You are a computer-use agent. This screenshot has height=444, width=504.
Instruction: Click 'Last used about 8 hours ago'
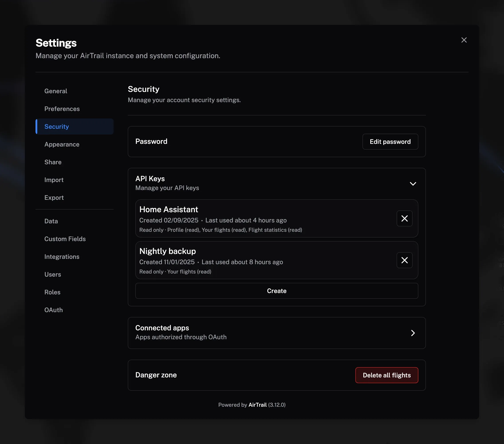(242, 262)
